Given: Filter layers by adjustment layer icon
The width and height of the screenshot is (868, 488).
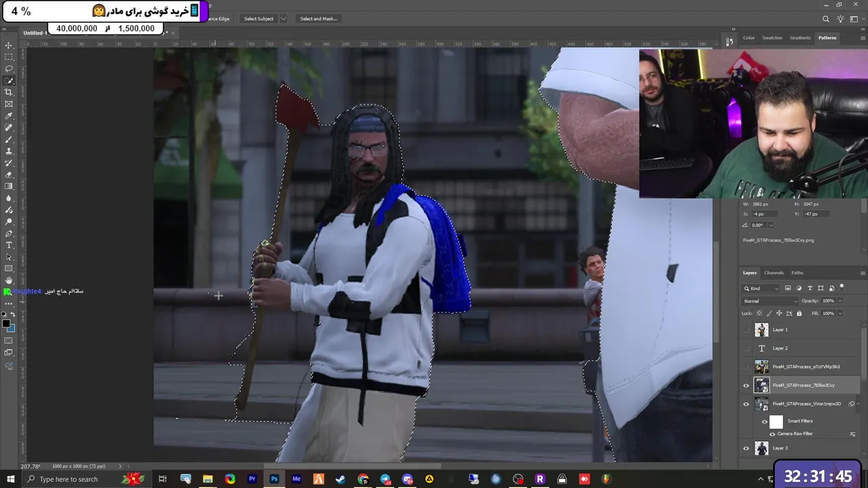Looking at the screenshot, I should [799, 288].
